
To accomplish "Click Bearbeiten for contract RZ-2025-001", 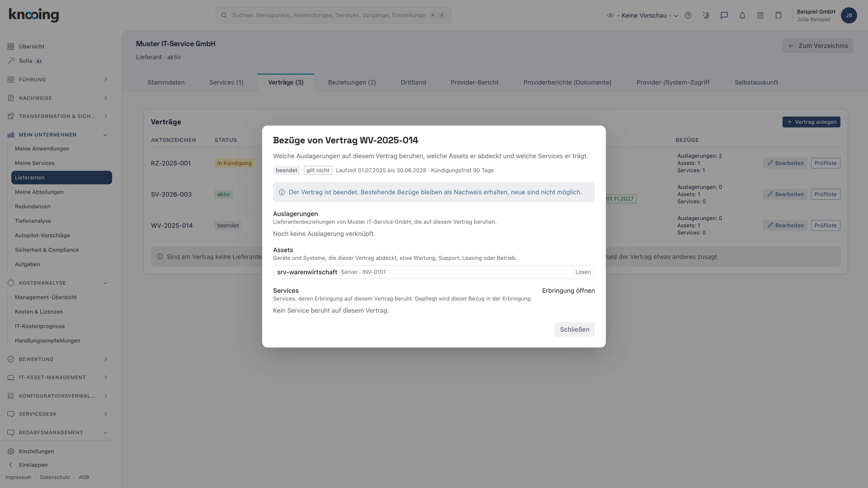I will coord(785,163).
